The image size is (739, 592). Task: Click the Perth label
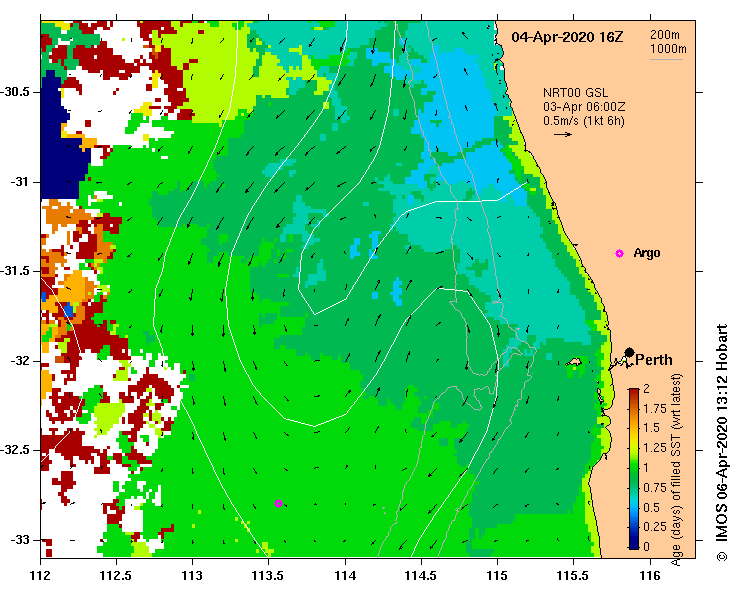click(654, 360)
